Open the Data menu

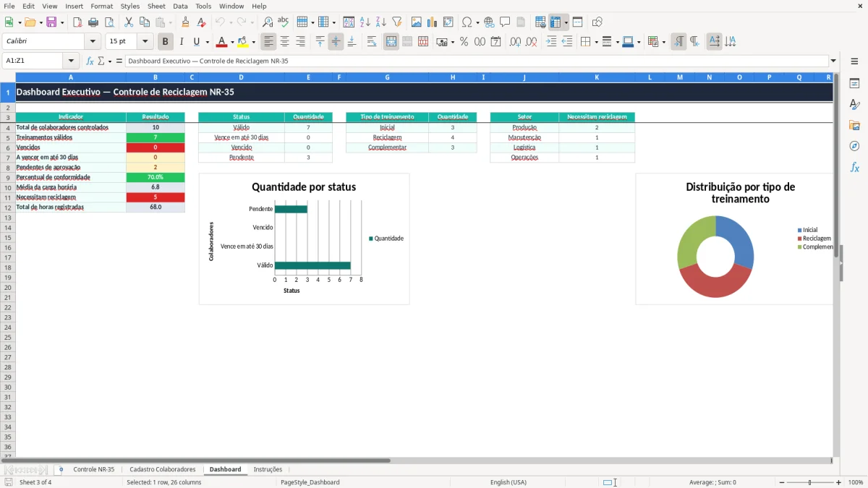coord(180,6)
